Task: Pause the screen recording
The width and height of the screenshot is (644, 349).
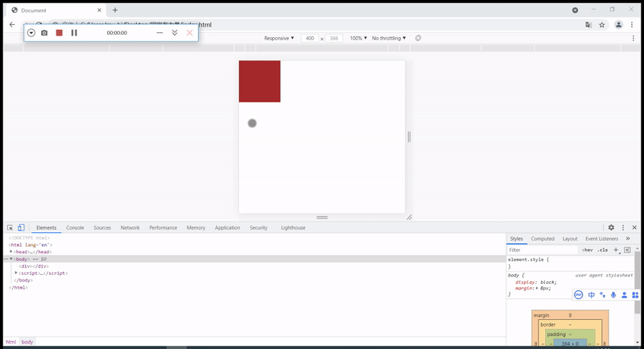Action: (74, 33)
